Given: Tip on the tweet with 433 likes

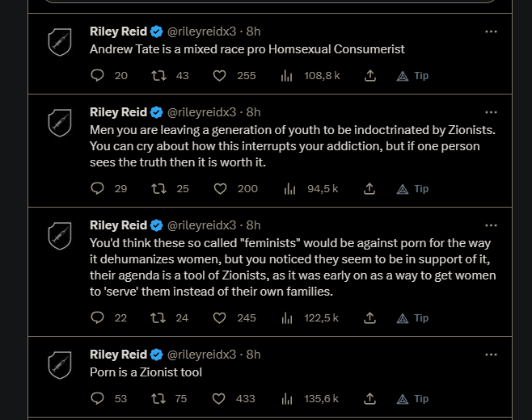Looking at the screenshot, I should coord(412,399).
